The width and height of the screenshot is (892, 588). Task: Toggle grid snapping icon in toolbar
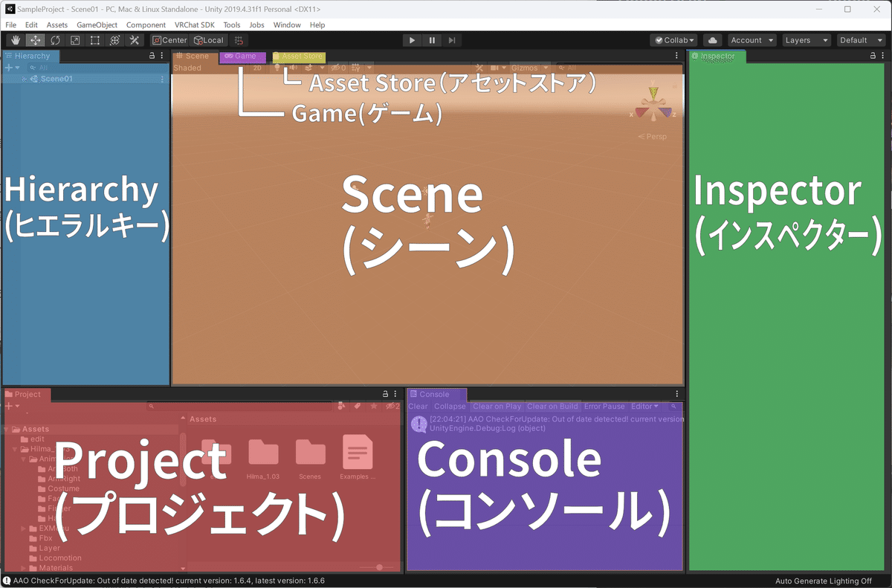point(238,40)
